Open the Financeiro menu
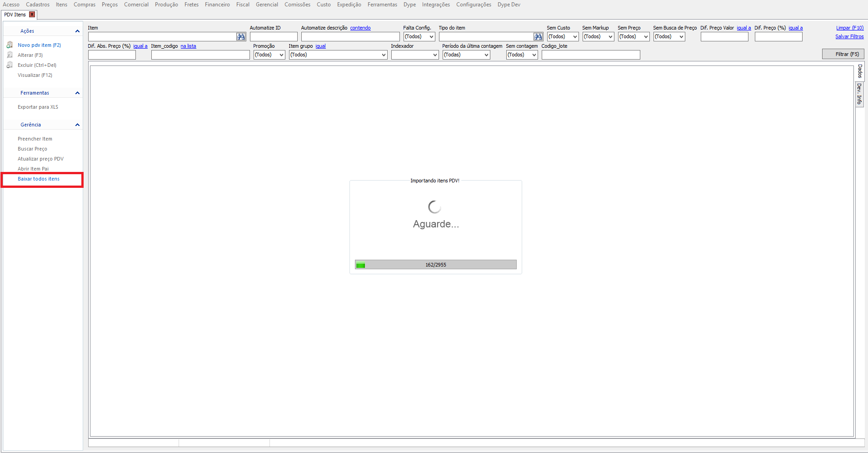 point(217,5)
